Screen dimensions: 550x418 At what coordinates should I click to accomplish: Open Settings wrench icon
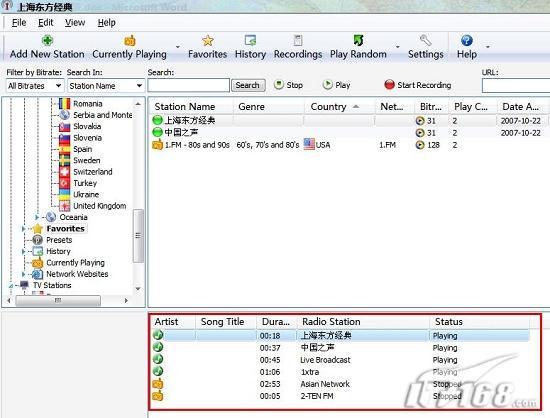(425, 41)
